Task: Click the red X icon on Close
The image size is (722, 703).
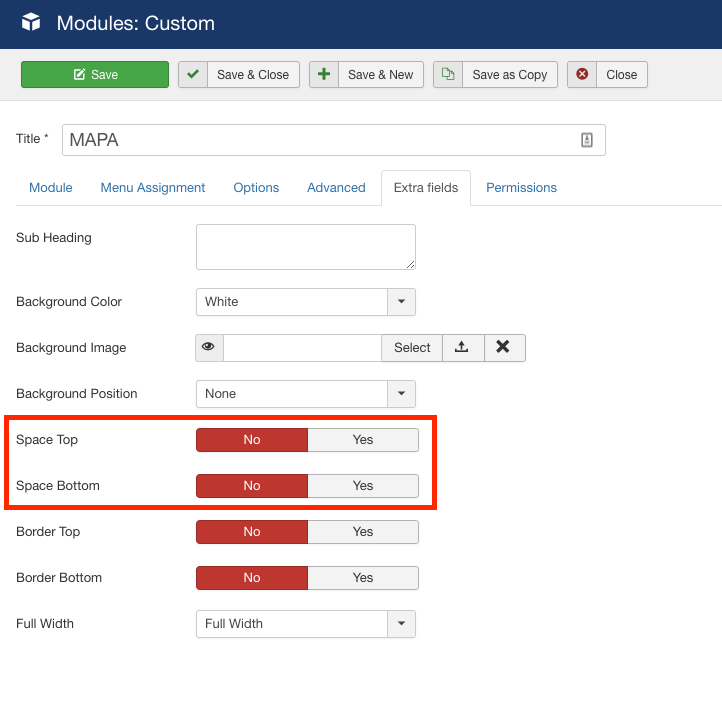Action: tap(582, 75)
